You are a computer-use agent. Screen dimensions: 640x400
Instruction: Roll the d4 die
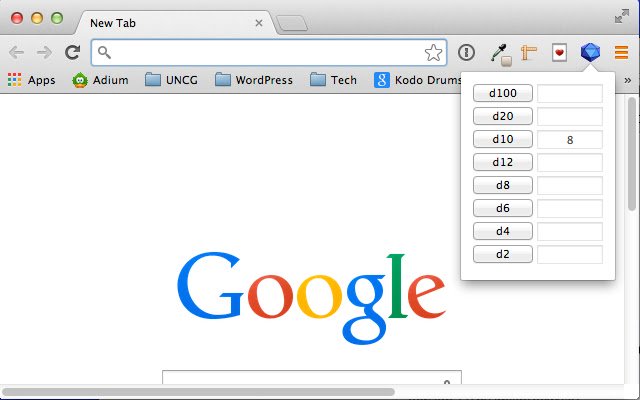click(503, 231)
